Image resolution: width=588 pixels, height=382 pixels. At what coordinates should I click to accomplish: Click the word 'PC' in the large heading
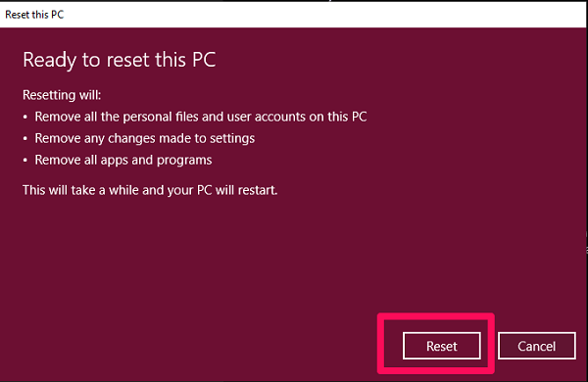204,60
